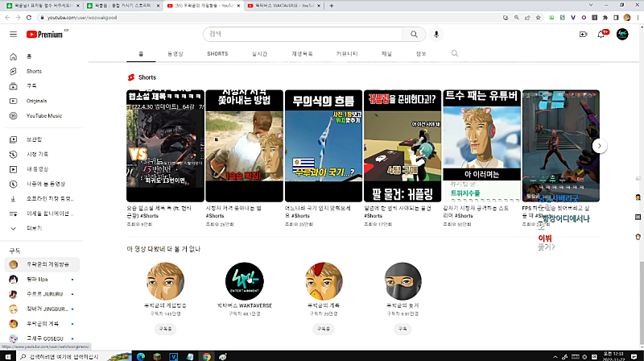Screen dimensions: 644x361
Task: Switch to the SHORTS channel tab
Action: point(217,54)
